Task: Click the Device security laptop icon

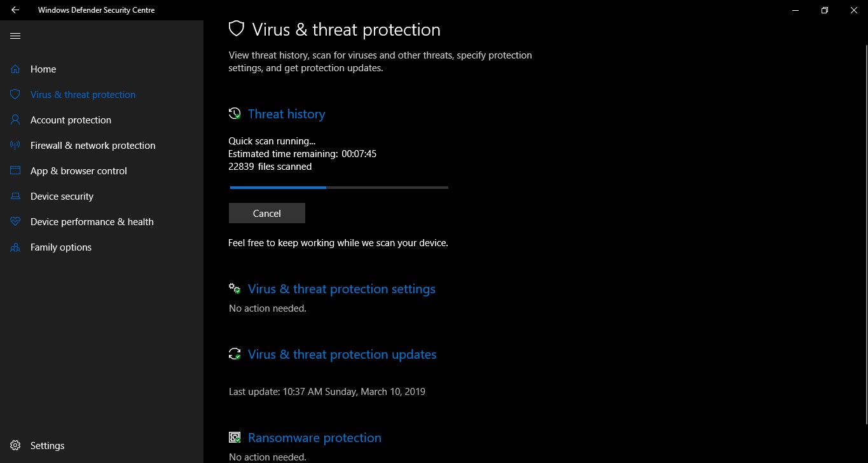Action: tap(15, 197)
